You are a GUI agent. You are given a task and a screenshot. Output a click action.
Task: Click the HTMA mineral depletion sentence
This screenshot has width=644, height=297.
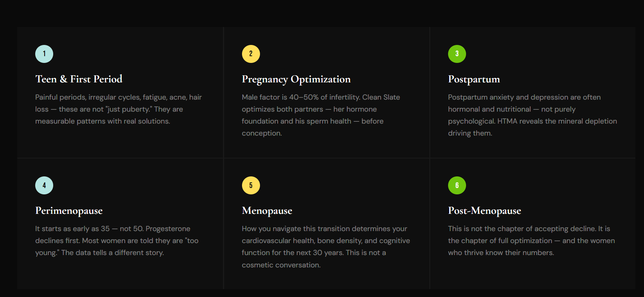(532, 127)
